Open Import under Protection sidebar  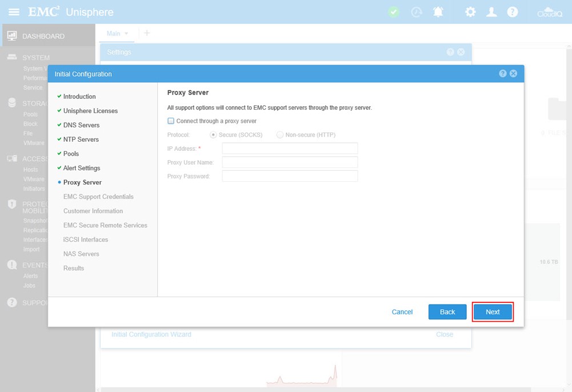[x=31, y=249]
